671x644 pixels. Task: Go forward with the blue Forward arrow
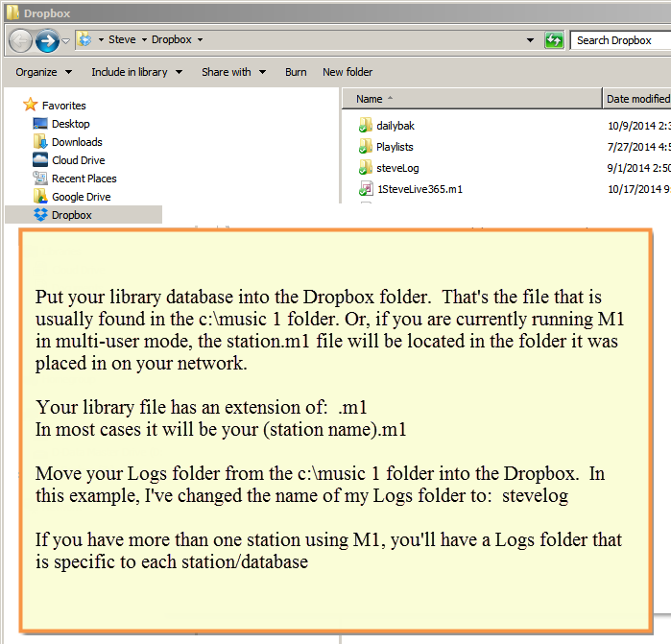47,40
